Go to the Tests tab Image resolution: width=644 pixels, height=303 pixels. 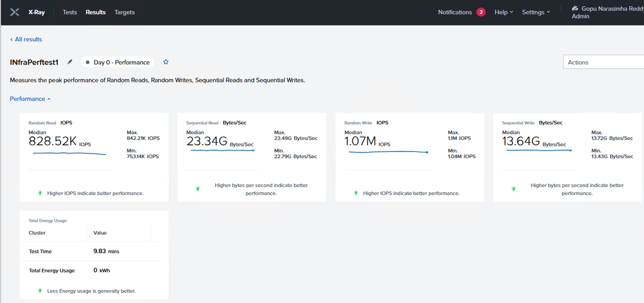(x=70, y=12)
